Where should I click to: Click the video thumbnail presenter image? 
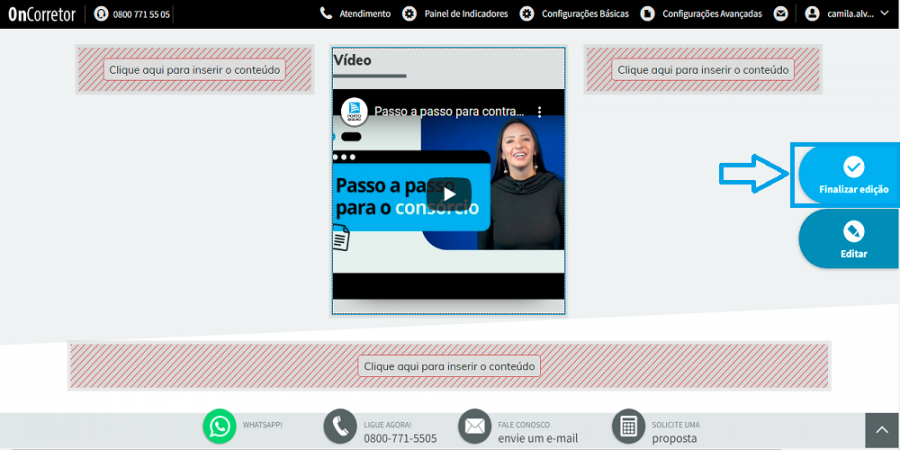pos(522,184)
